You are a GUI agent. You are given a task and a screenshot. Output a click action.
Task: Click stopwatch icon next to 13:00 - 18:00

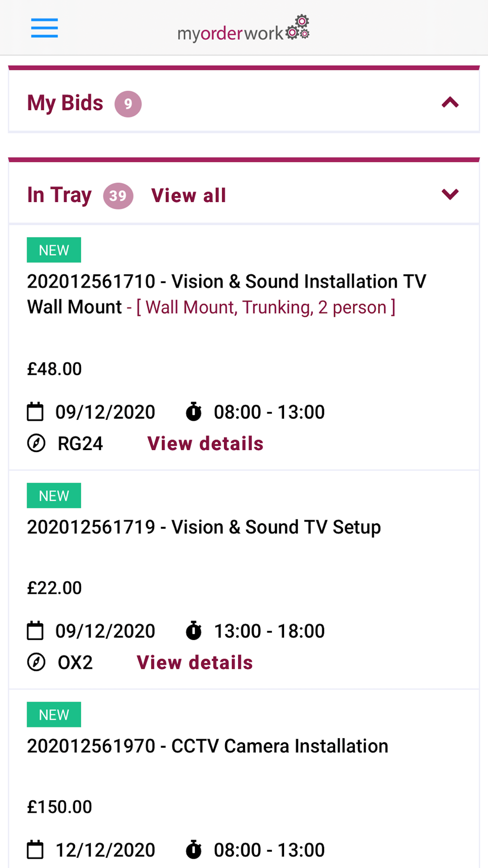pos(194,631)
